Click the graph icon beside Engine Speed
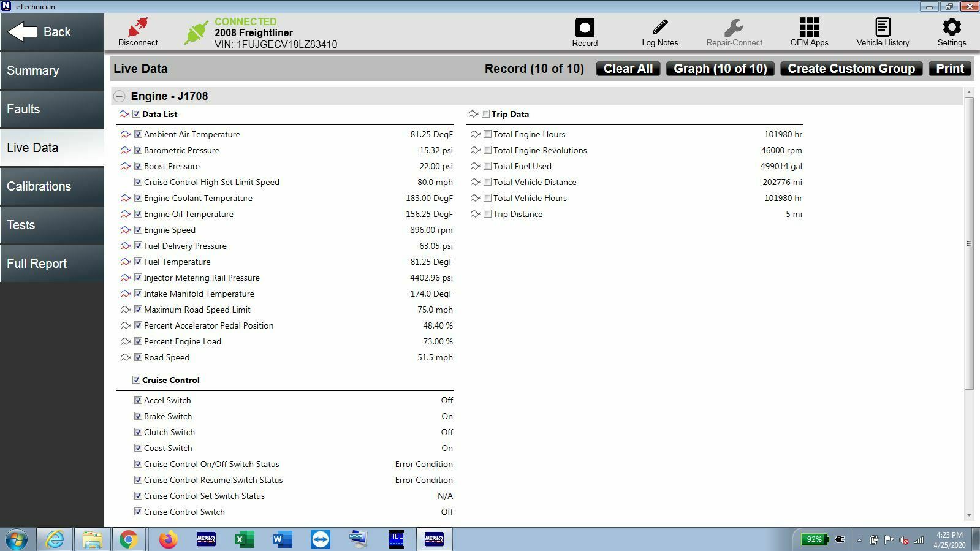This screenshot has width=980, height=551. (126, 230)
